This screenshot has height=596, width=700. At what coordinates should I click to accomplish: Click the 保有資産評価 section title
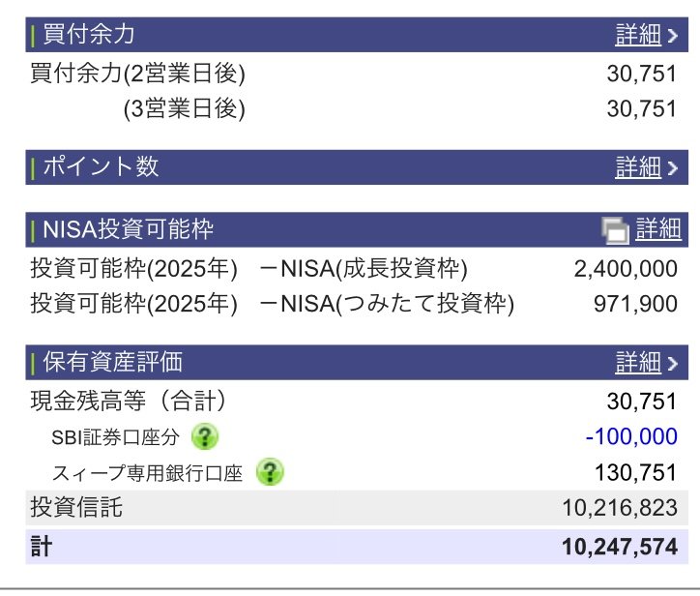pyautogui.click(x=113, y=363)
